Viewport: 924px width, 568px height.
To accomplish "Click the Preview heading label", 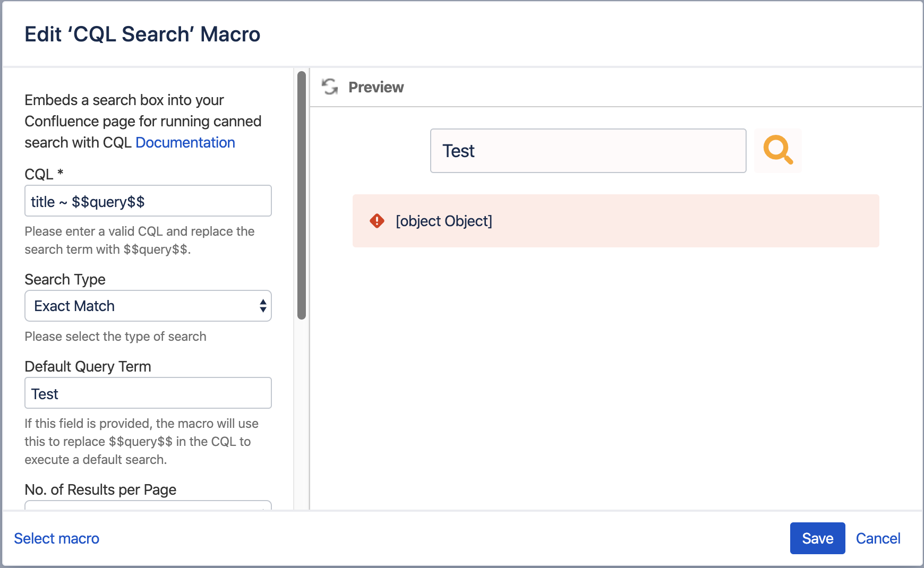I will point(376,87).
